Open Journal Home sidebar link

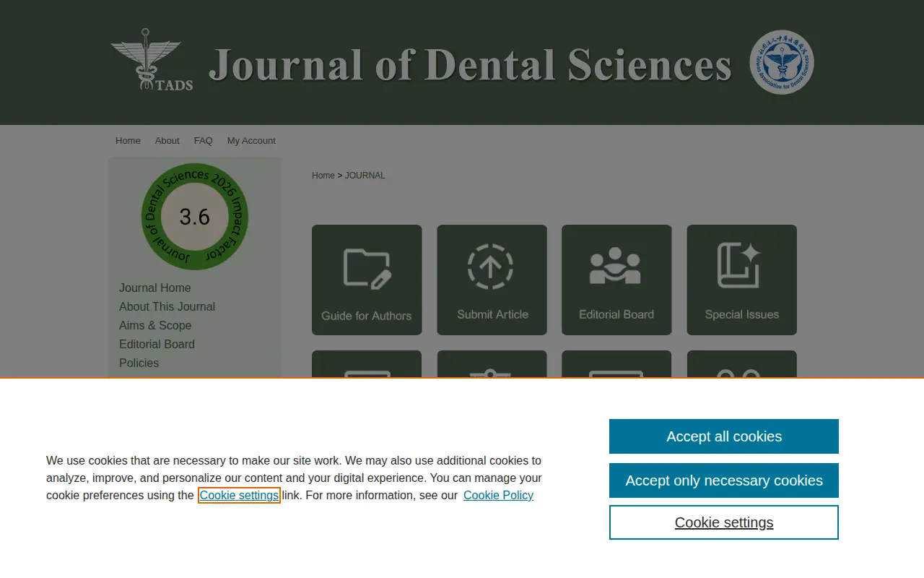(155, 288)
